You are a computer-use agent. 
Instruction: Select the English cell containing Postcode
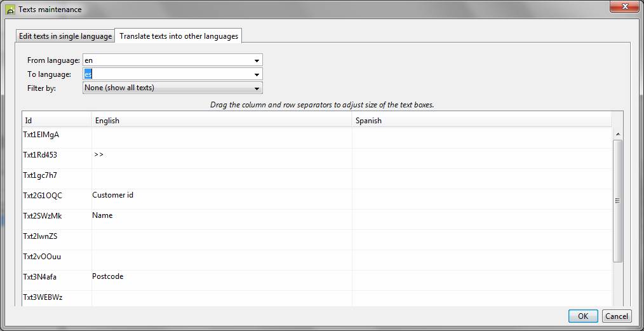coord(222,280)
